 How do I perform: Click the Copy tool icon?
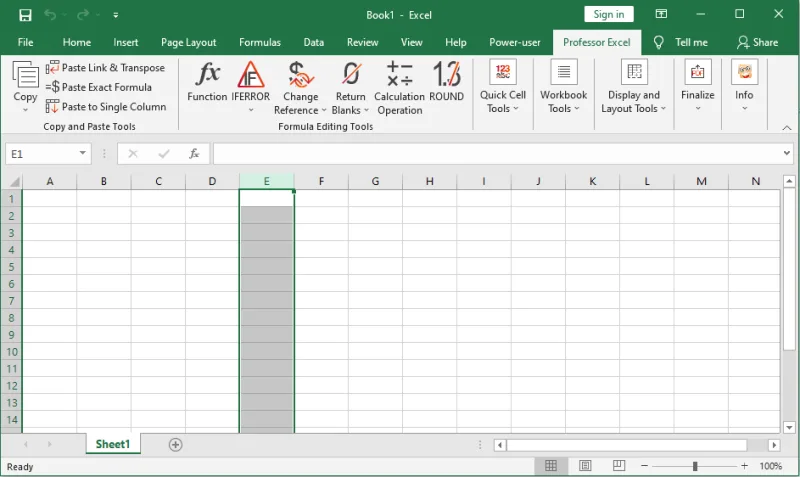(25, 76)
